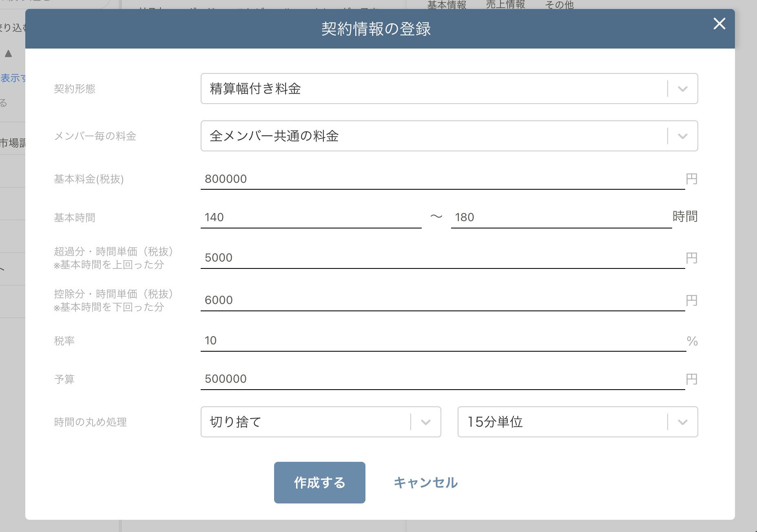Click the 超過分・時間単価 input field
The width and height of the screenshot is (757, 532).
point(443,258)
